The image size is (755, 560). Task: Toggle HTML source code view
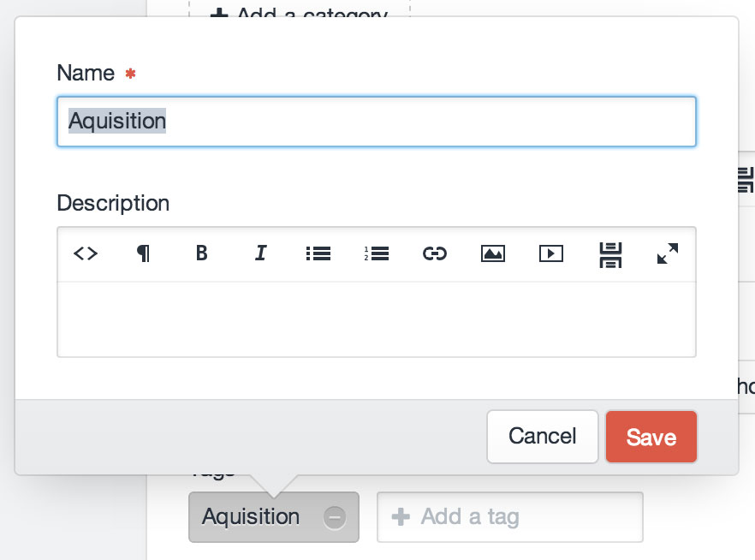tap(86, 253)
